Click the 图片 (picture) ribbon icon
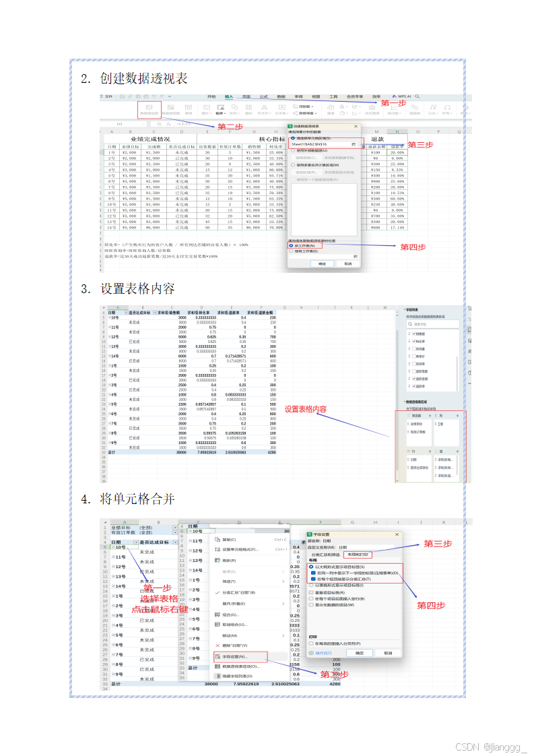The width and height of the screenshot is (534, 756). tap(206, 109)
